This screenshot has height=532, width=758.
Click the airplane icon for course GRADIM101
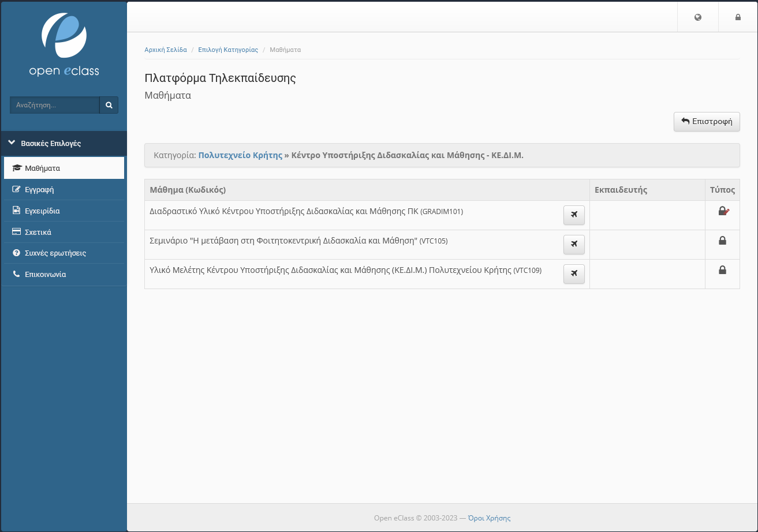coord(574,215)
